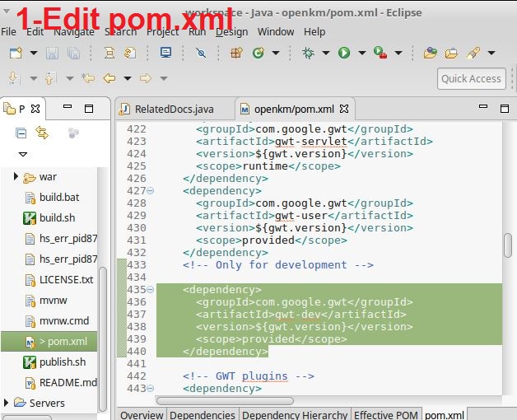Click Collapse All in Package Explorer

coord(21,133)
